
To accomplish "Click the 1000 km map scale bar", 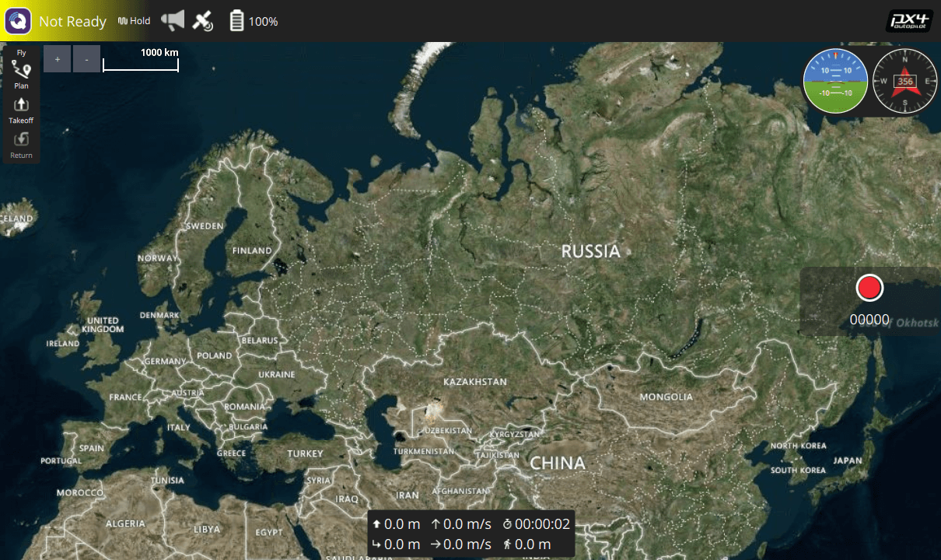I will click(x=141, y=61).
